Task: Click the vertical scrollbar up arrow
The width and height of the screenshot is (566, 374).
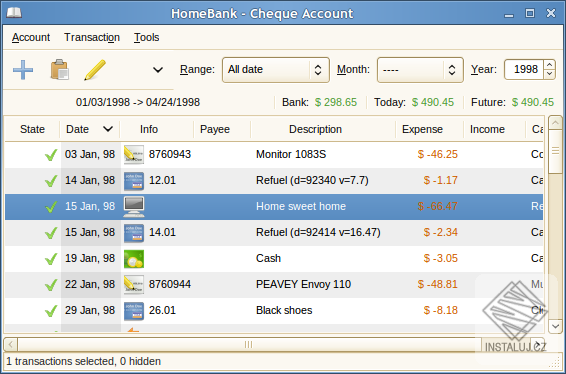Action: click(555, 123)
